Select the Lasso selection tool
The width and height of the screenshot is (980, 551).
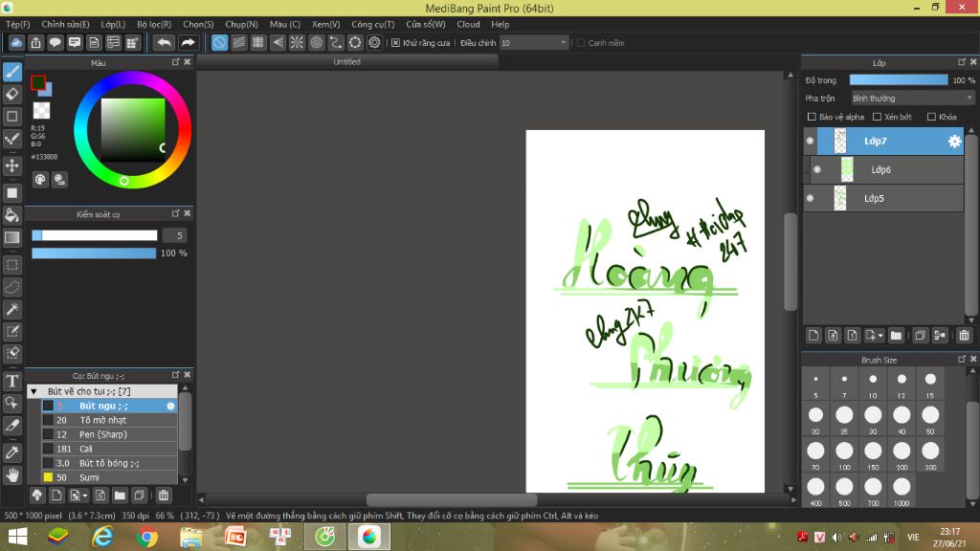pos(12,287)
